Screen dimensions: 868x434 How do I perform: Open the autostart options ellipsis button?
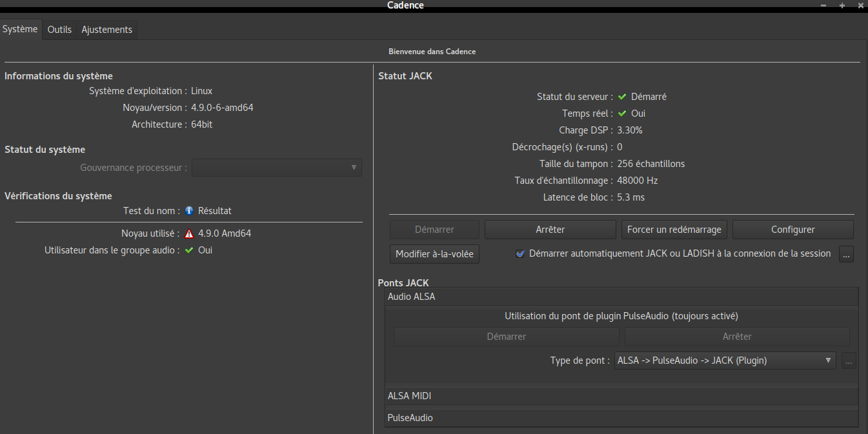(847, 254)
